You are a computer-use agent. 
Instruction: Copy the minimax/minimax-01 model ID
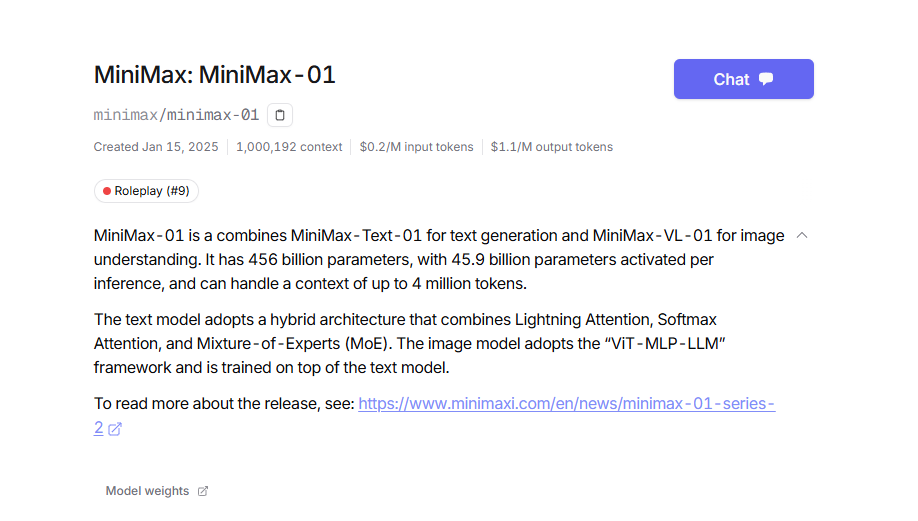[x=280, y=115]
